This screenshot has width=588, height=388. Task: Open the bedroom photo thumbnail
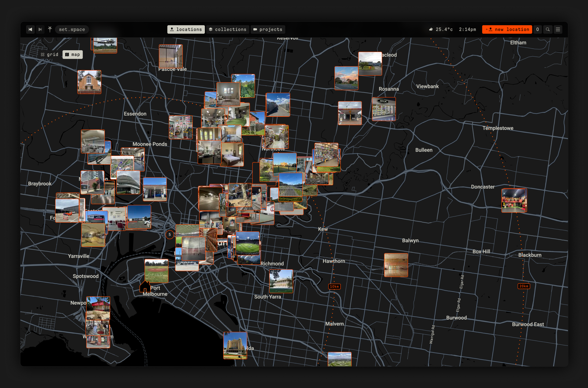click(x=232, y=154)
